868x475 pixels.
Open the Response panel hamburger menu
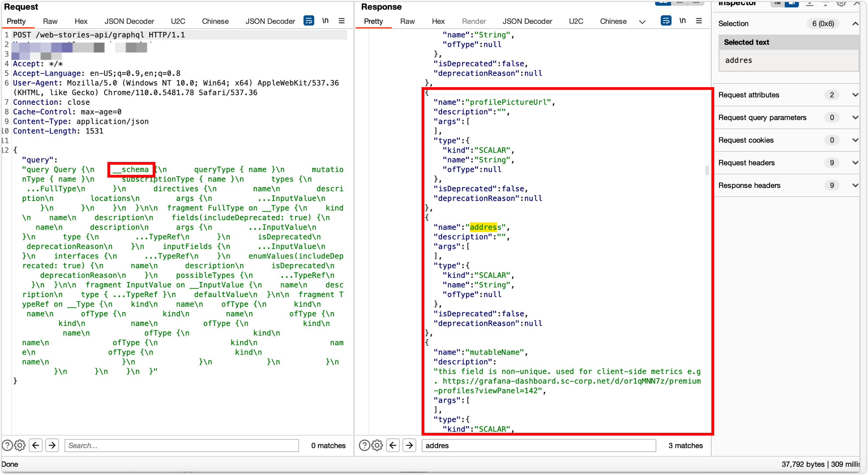pyautogui.click(x=699, y=21)
